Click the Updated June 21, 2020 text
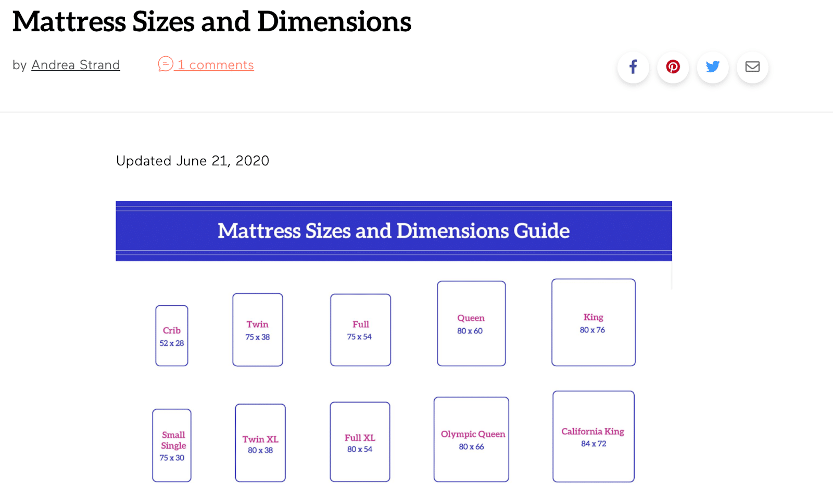This screenshot has width=833, height=504. (193, 161)
